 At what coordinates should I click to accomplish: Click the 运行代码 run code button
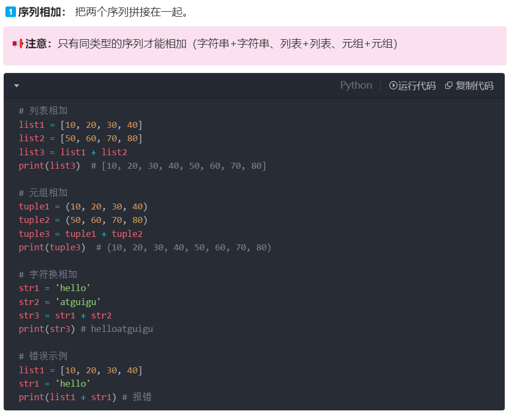[x=412, y=85]
